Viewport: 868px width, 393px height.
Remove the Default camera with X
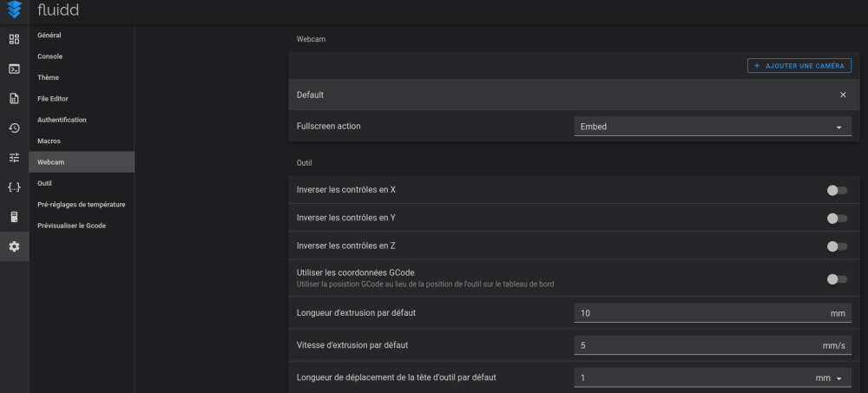tap(843, 95)
